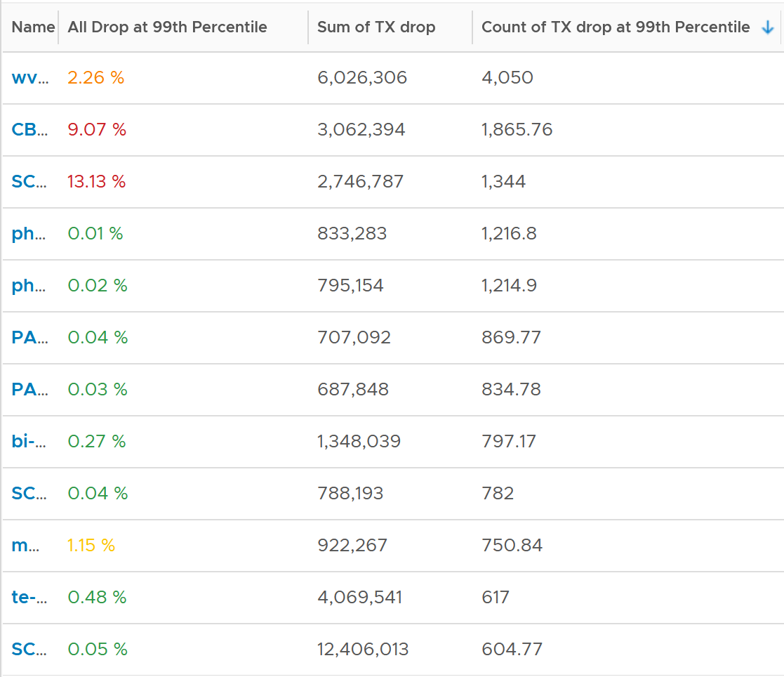Screen dimensions: 784x677
Task: Open the wv... object link
Action: (x=30, y=77)
